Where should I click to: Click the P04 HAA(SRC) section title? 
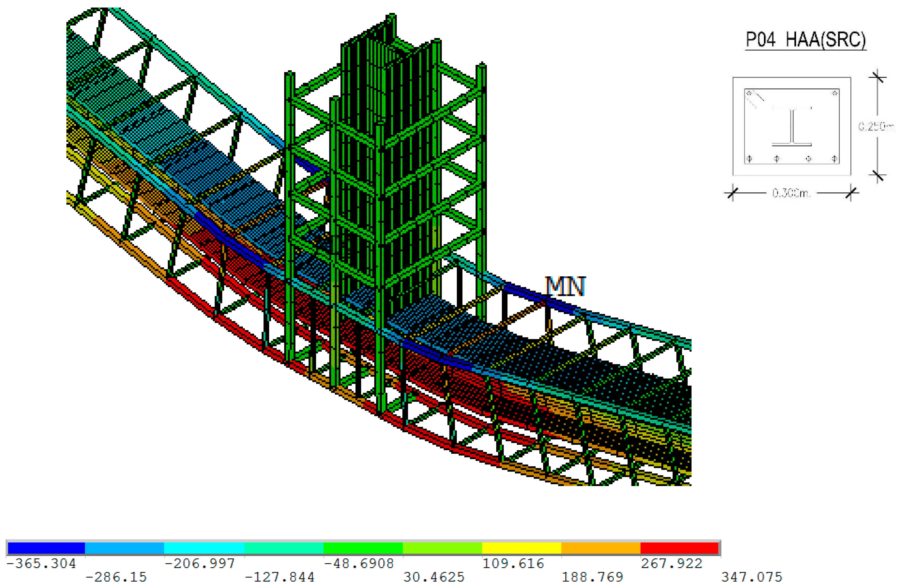coord(806,40)
